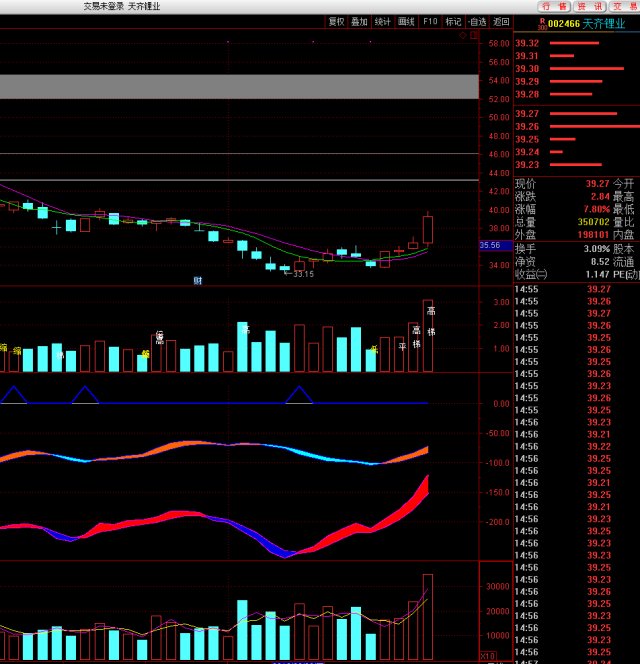The height and width of the screenshot is (664, 640).
Task: Click the last tall candlestick in chart
Action: pyautogui.click(x=428, y=229)
